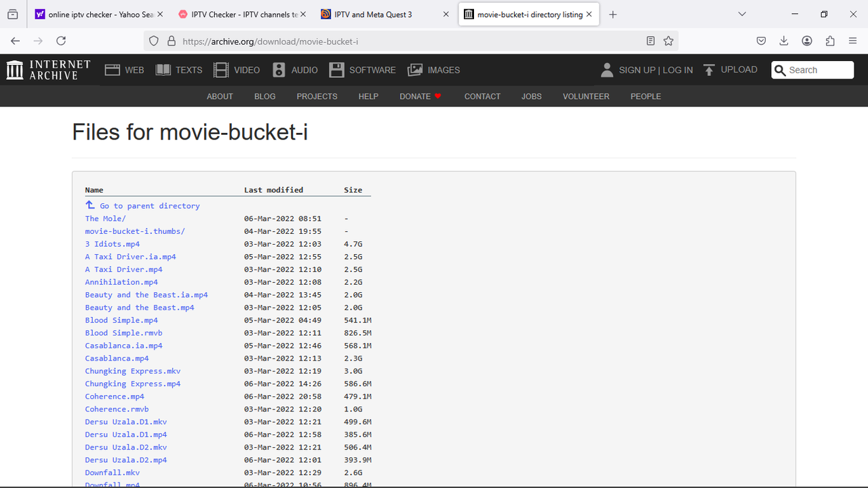Click SIGN UP | LOG IN user link
Viewport: 868px width, 488px height.
click(647, 70)
